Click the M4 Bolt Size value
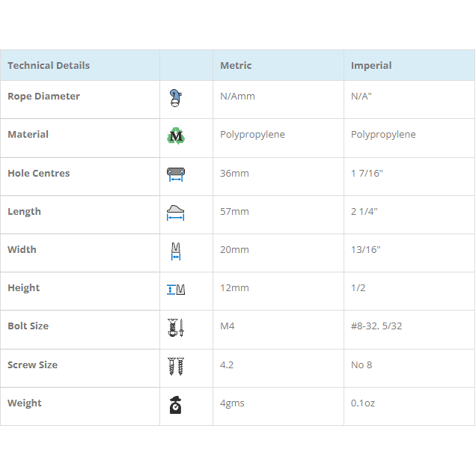Viewport: 476px width, 476px height. [228, 326]
